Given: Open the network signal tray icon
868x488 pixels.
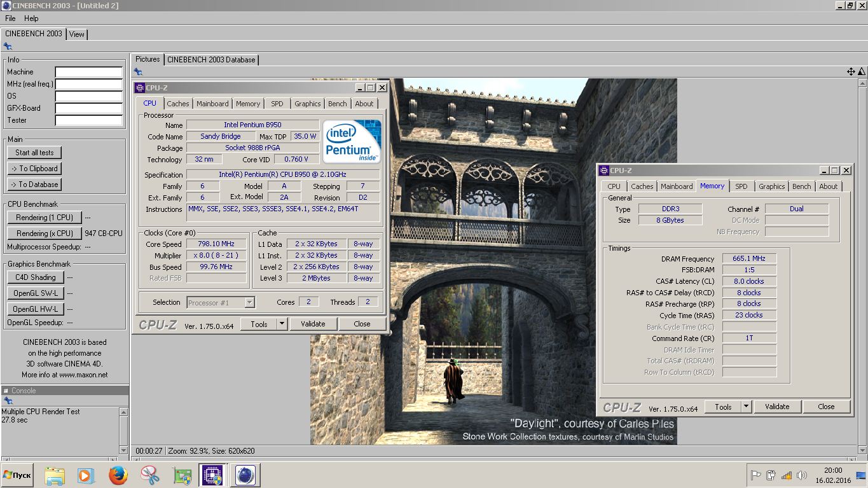Looking at the screenshot, I should pos(787,475).
